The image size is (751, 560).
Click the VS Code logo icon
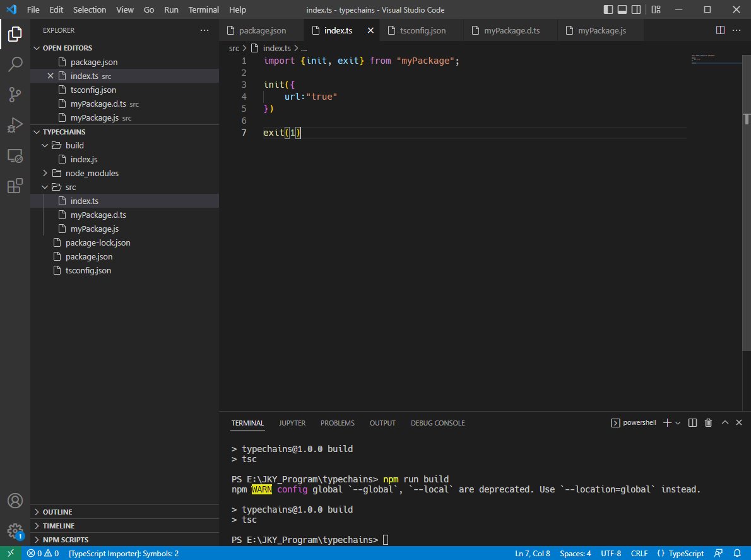(x=11, y=9)
